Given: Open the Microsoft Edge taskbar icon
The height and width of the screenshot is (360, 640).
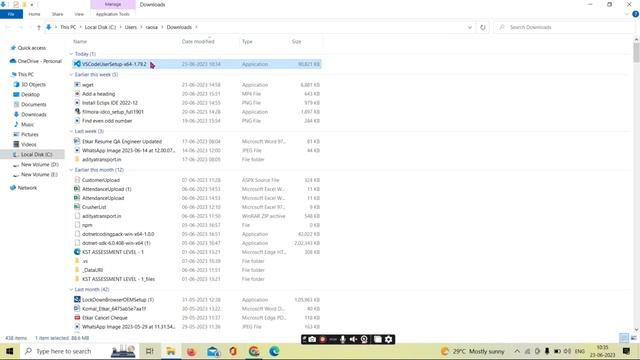Looking at the screenshot, I should [274, 351].
